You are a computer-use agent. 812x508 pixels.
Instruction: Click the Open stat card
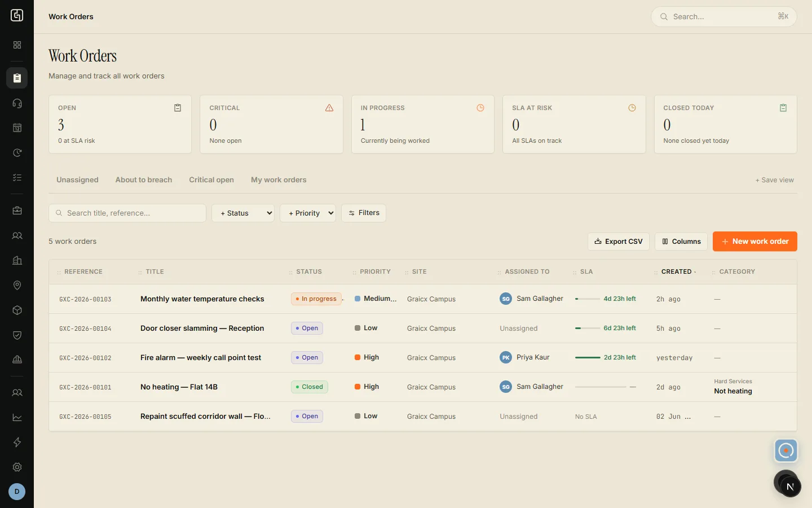tap(120, 124)
